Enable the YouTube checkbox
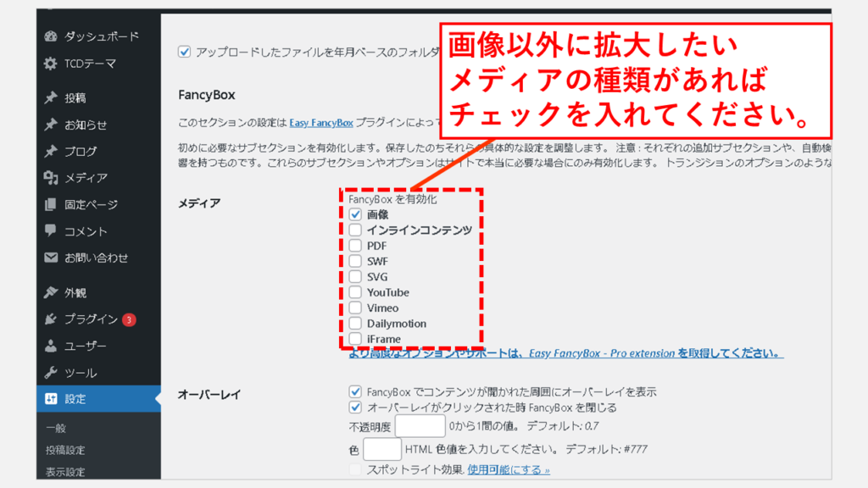The height and width of the screenshot is (488, 868). pyautogui.click(x=355, y=291)
